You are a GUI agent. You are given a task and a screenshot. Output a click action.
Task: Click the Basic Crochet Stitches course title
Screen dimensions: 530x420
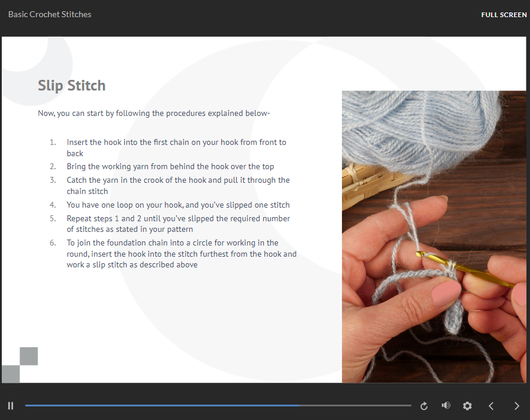pos(50,14)
